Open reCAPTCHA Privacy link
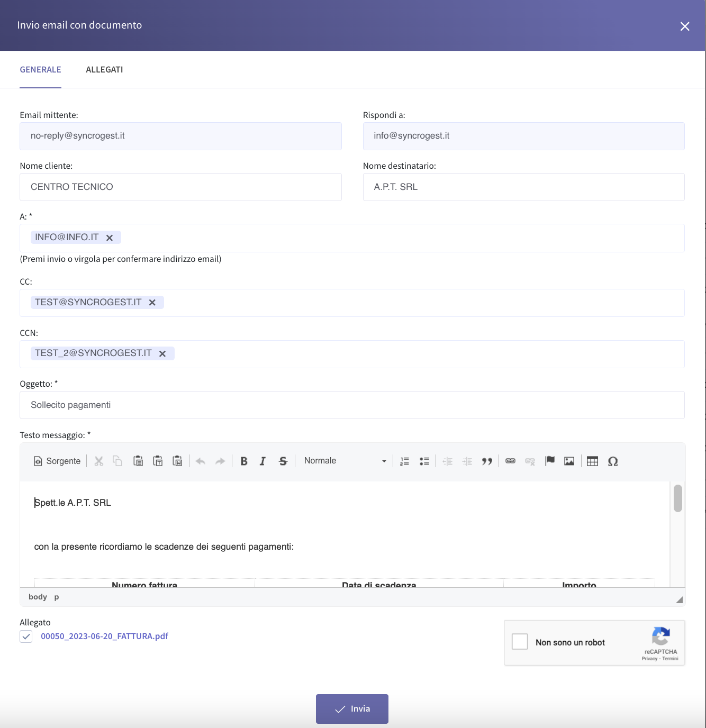706x728 pixels. 649,659
